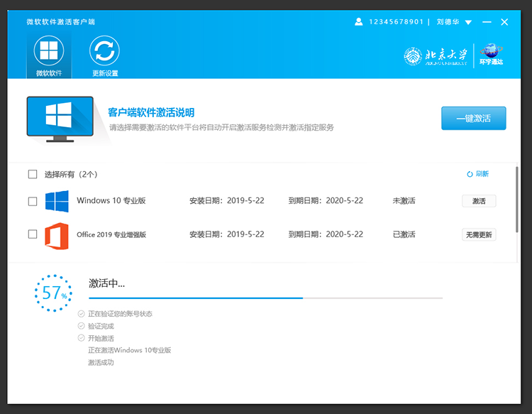Click check icon beside 正在验证您的账号状态
532x414 pixels.
click(x=81, y=313)
